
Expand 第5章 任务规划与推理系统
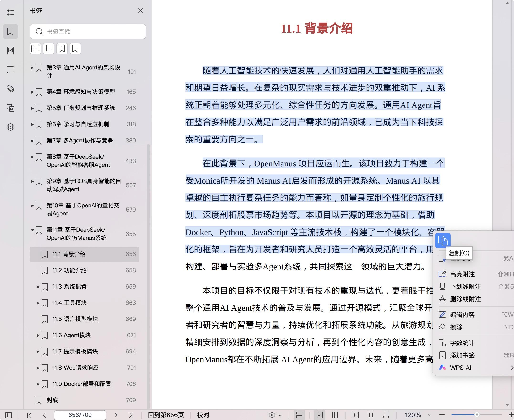[32, 108]
